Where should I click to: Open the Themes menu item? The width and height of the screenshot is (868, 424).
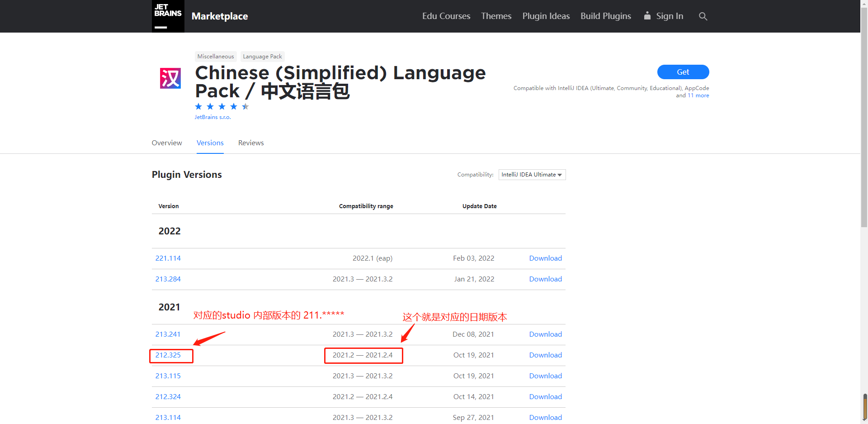496,16
